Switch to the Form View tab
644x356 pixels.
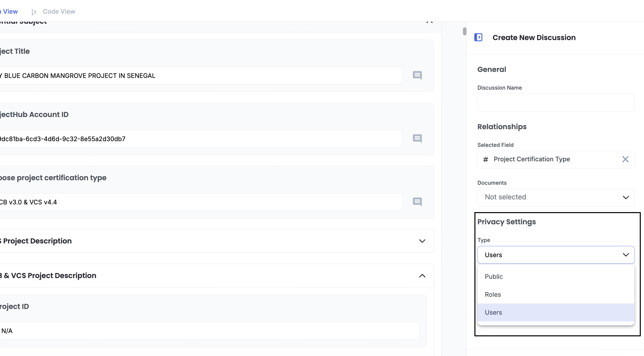(9, 11)
